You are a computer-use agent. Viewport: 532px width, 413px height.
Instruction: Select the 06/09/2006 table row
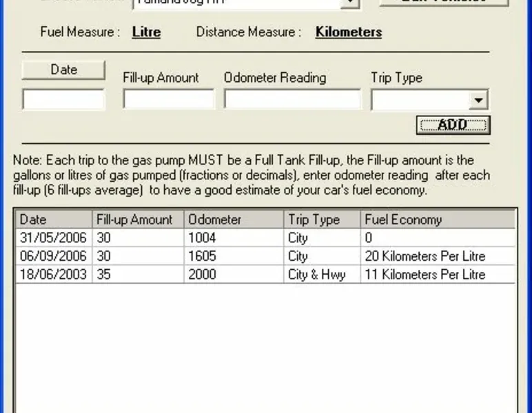tap(265, 256)
